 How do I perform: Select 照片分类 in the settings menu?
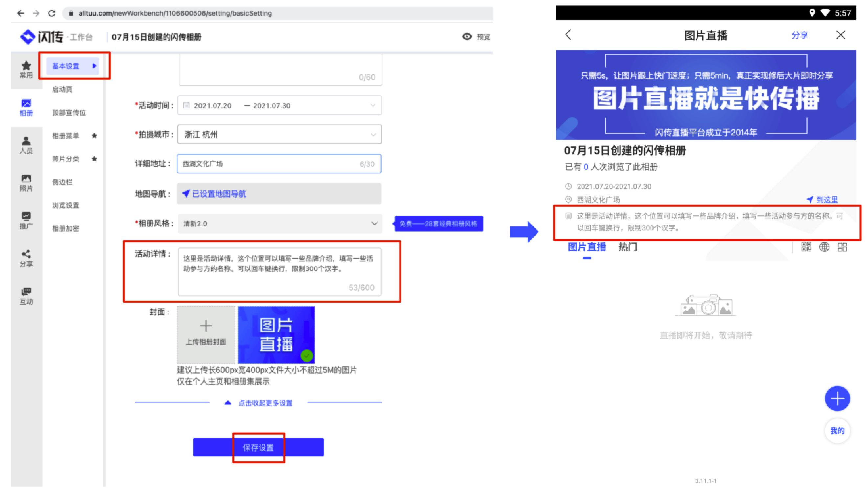pos(65,159)
